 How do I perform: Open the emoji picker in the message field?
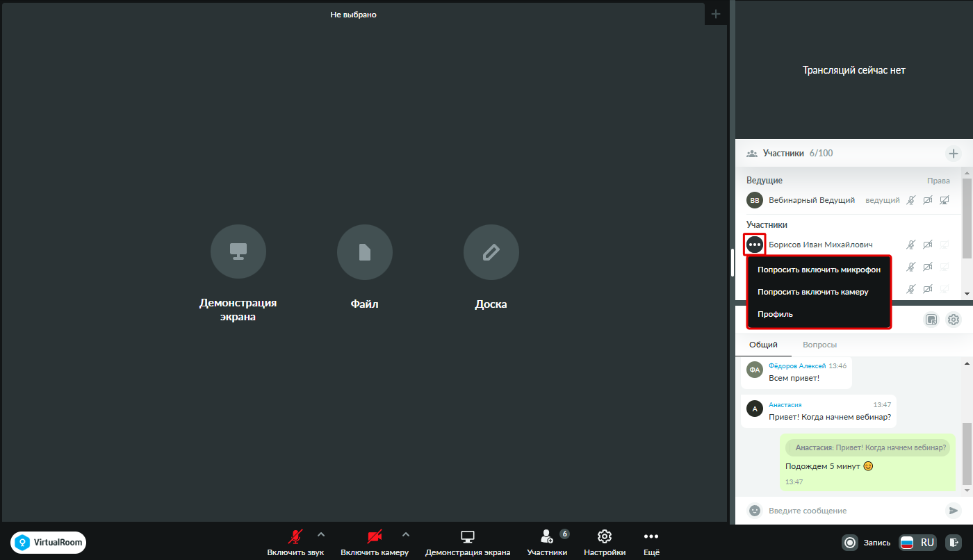coord(755,511)
